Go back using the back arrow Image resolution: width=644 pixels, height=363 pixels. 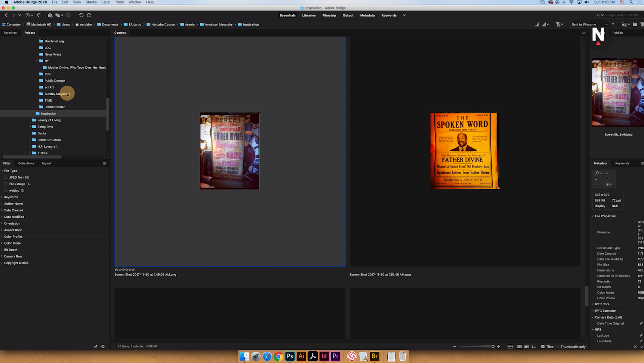coord(6,15)
